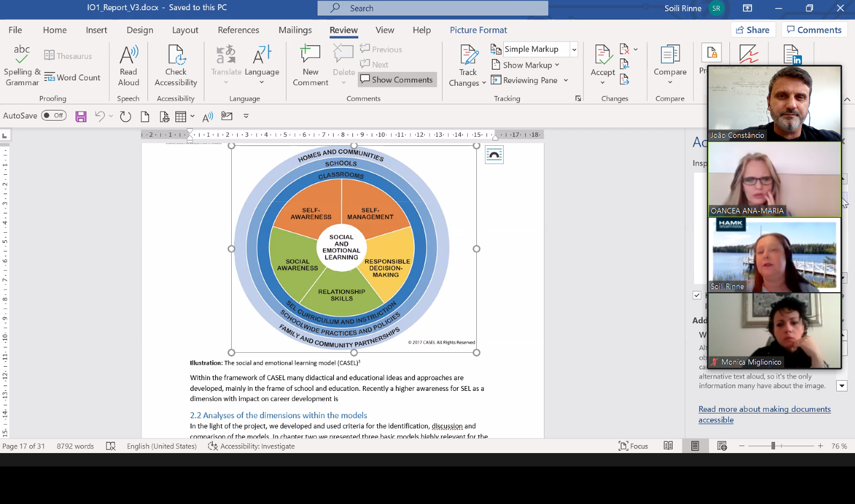Toggle AutoSave switch
The image size is (855, 504).
point(54,116)
